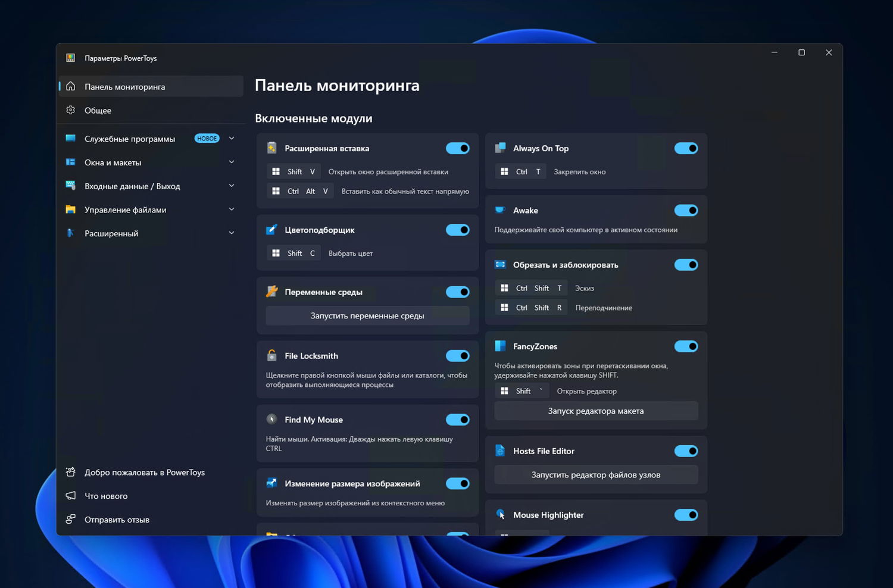Viewport: 893px width, 588px height.
Task: Click the Always On Top module icon
Action: point(500,148)
